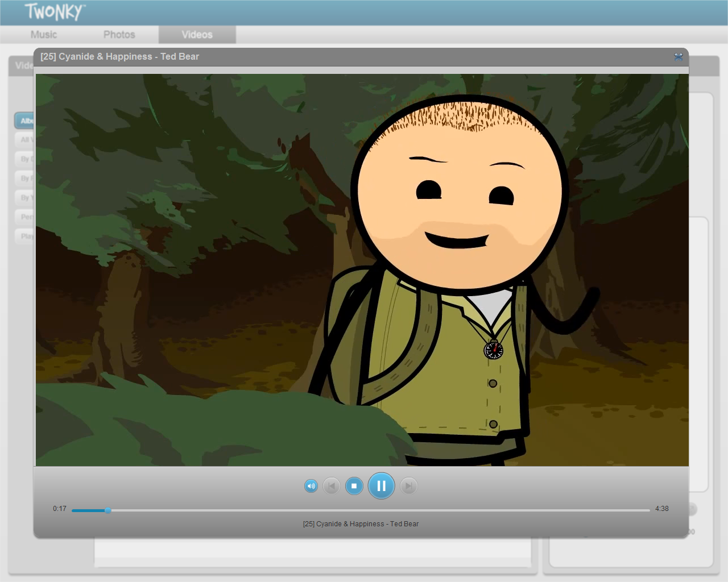This screenshot has height=582, width=728.
Task: Skip to next video track
Action: 408,486
